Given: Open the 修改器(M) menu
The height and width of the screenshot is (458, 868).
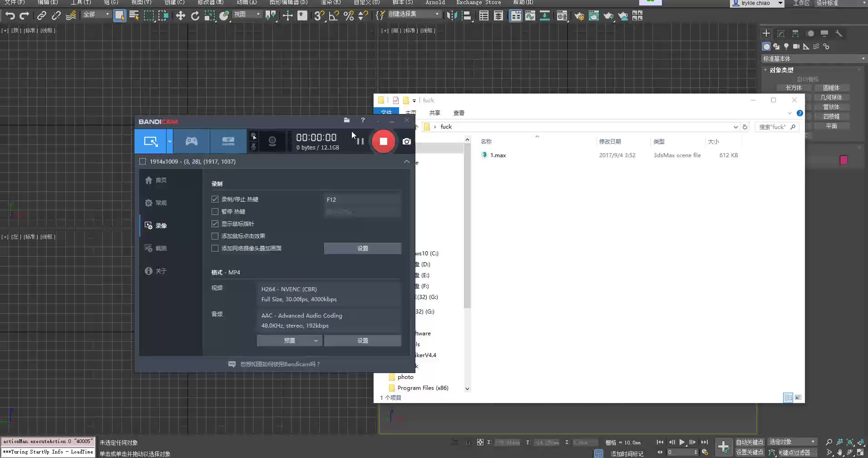Looking at the screenshot, I should pos(210,2).
